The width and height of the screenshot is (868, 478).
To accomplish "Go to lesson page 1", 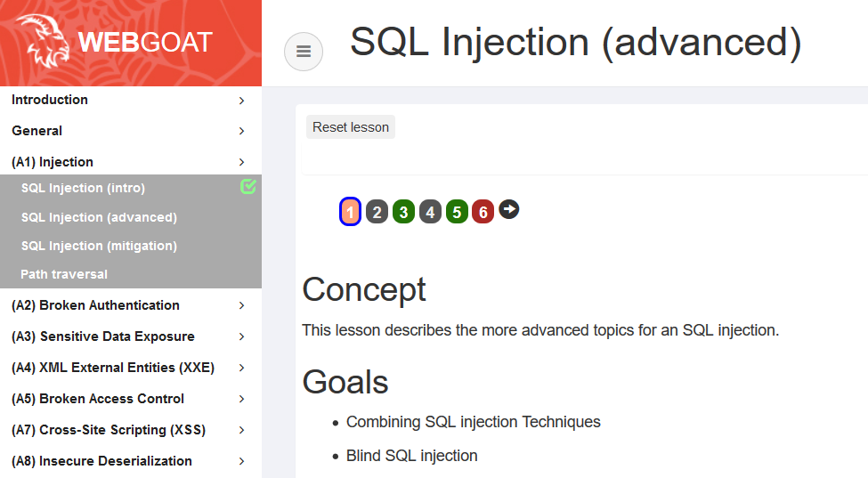I will tap(351, 212).
